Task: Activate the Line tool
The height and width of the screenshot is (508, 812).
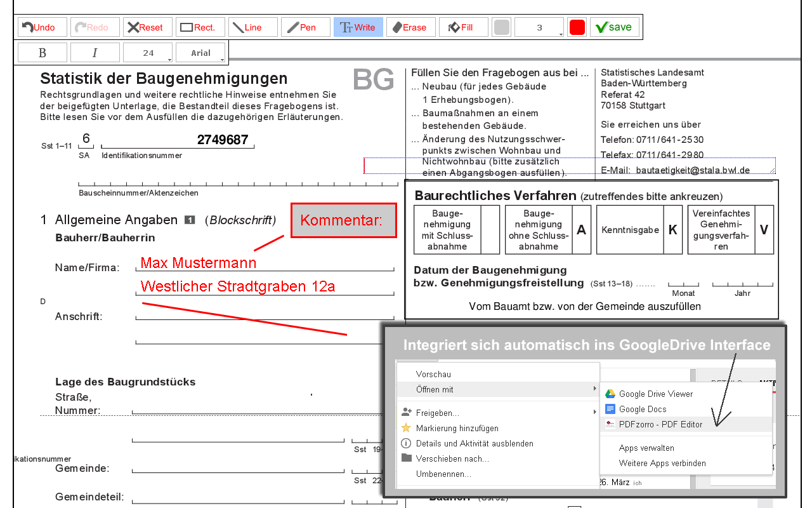Action: pos(252,27)
